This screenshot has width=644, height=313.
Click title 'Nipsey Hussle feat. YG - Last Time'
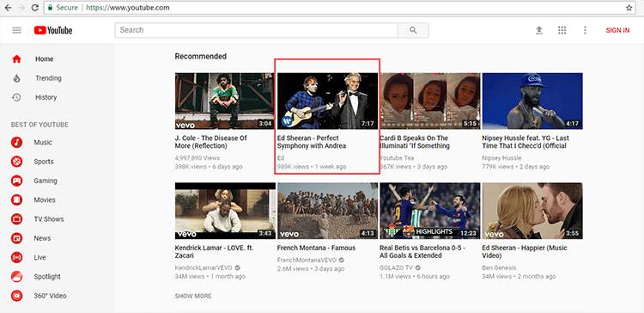click(x=526, y=142)
